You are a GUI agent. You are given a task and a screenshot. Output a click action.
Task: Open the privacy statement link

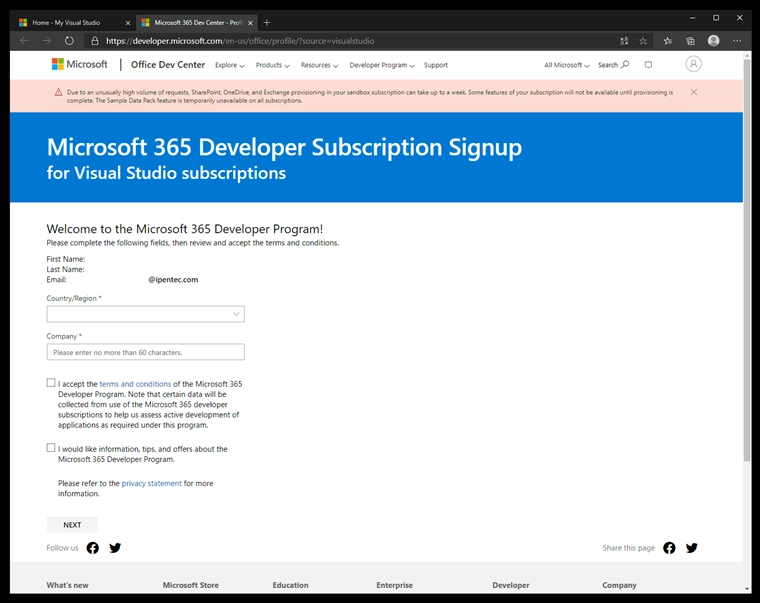[151, 483]
